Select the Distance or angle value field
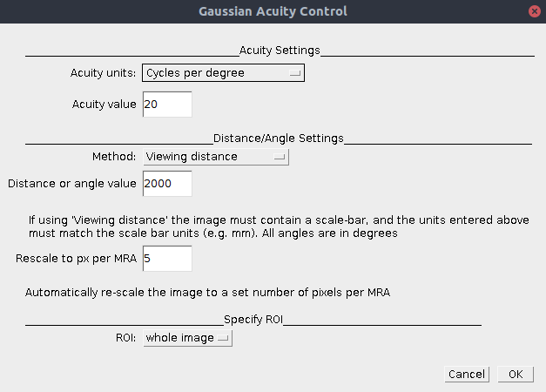The image size is (546, 392). (x=167, y=183)
